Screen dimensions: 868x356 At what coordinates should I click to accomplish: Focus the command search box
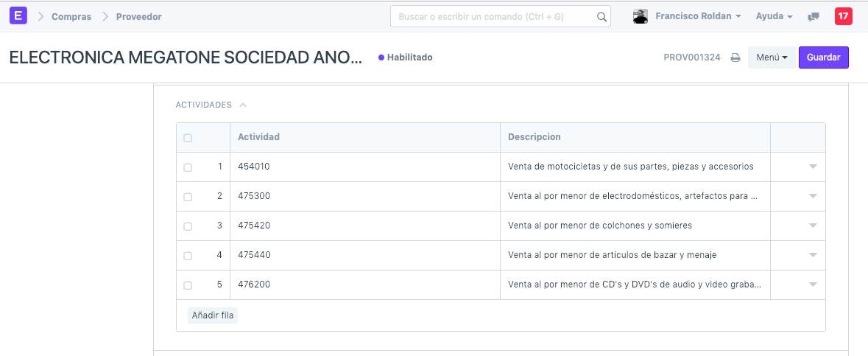tap(501, 17)
